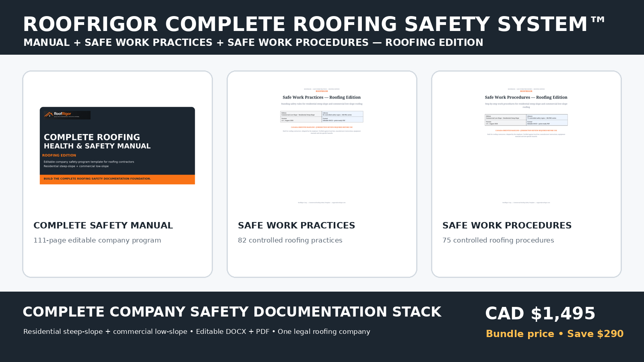Click the 'MANUAL + SAFE WORK PRACTICES' subtitle

(253, 43)
